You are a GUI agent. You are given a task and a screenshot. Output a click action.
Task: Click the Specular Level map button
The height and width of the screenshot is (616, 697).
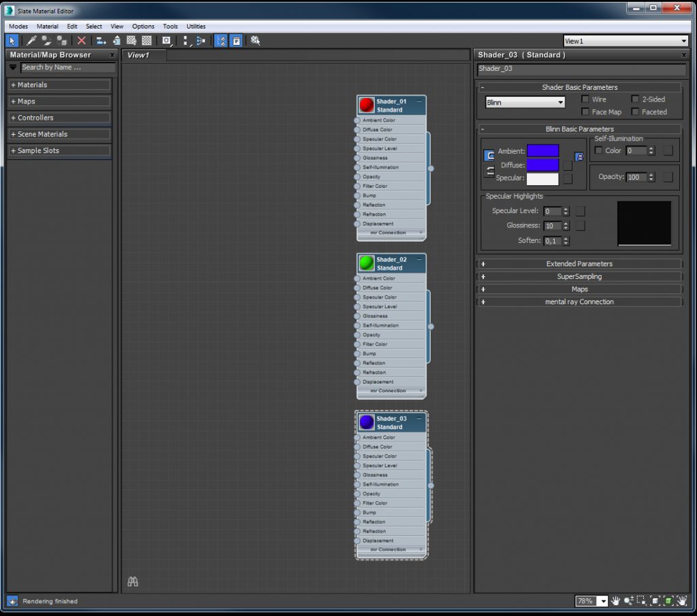580,211
